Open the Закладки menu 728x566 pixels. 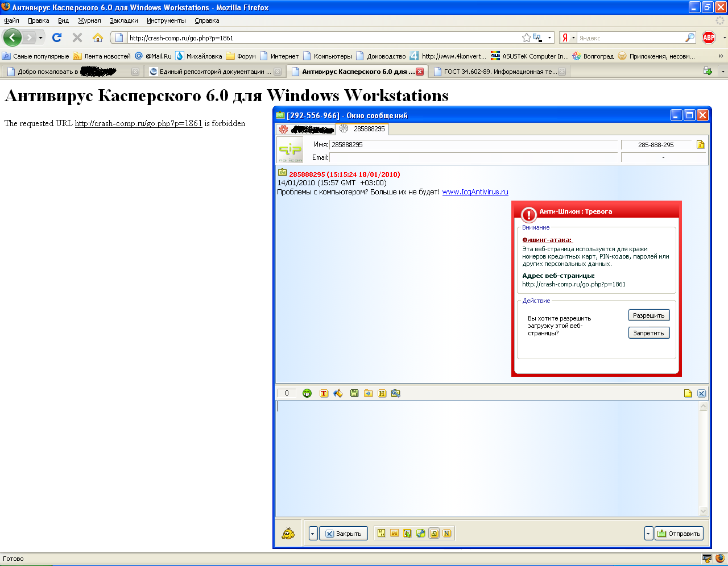click(124, 20)
